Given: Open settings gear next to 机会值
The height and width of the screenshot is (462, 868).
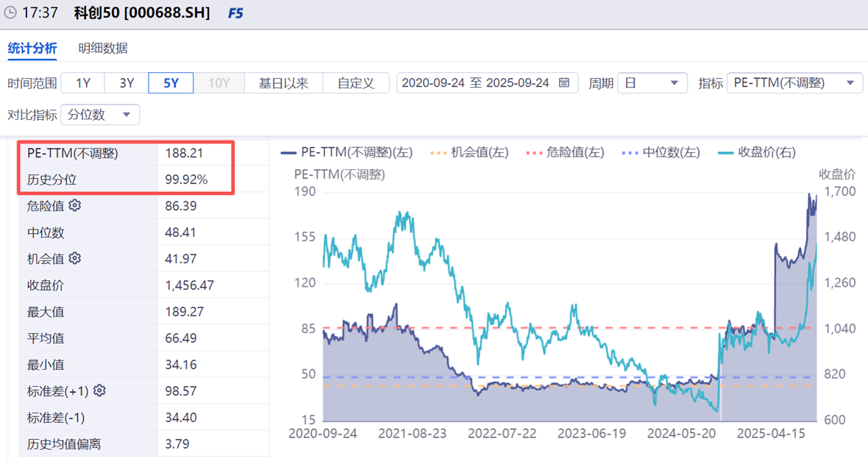Looking at the screenshot, I should (x=75, y=258).
